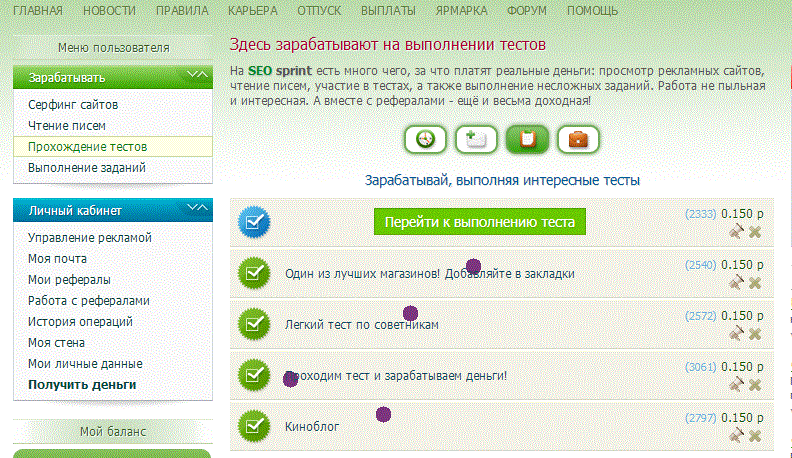Pin test 3061 with the pushpin icon
This screenshot has height=458, width=792.
[736, 385]
